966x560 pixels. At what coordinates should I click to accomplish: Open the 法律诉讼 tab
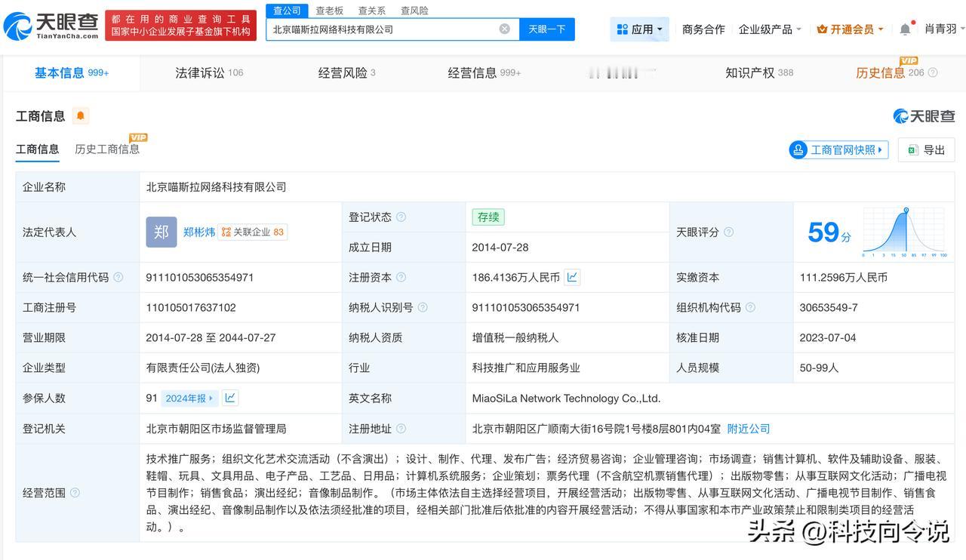point(209,73)
